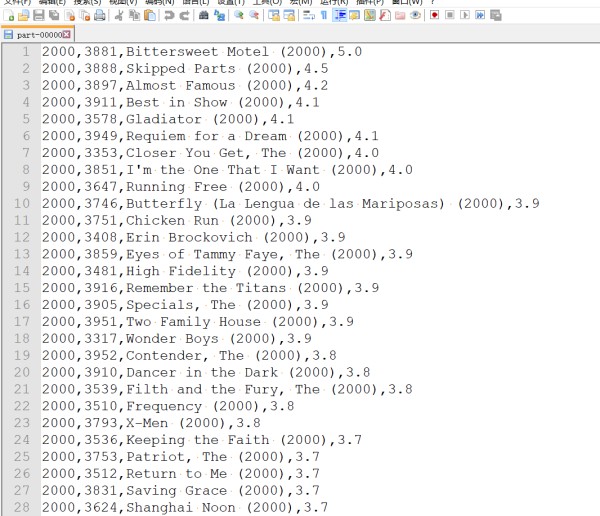
Task: Show the Document Map panel
Action: pyautogui.click(x=370, y=15)
